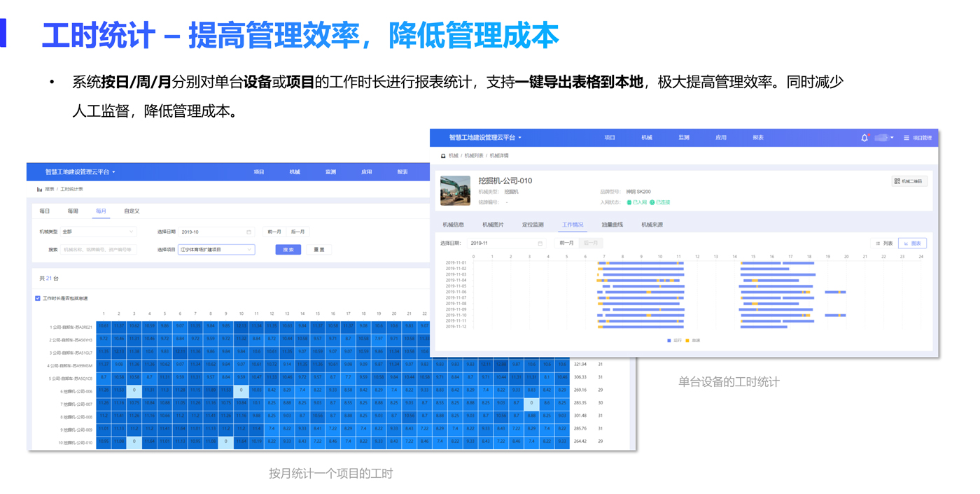Click the 已入网 status icon
The width and height of the screenshot is (980, 494).
click(x=629, y=202)
